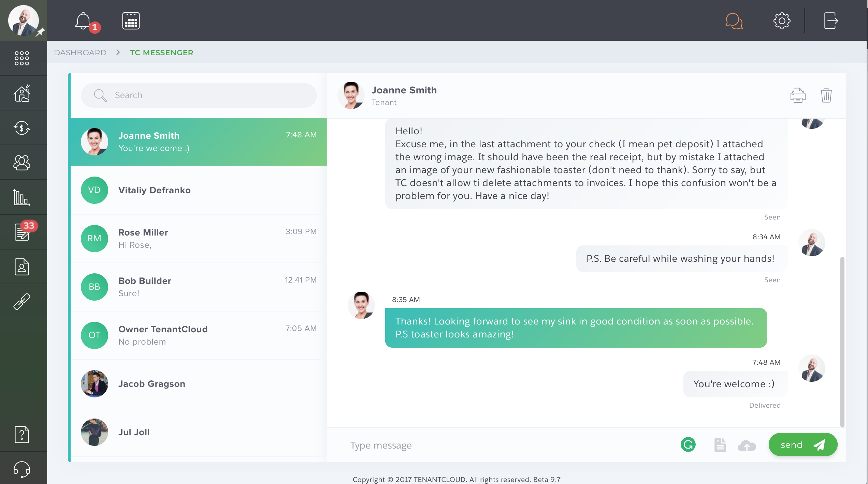Select the TC Messenger breadcrumb tab
This screenshot has width=868, height=484.
coord(162,52)
